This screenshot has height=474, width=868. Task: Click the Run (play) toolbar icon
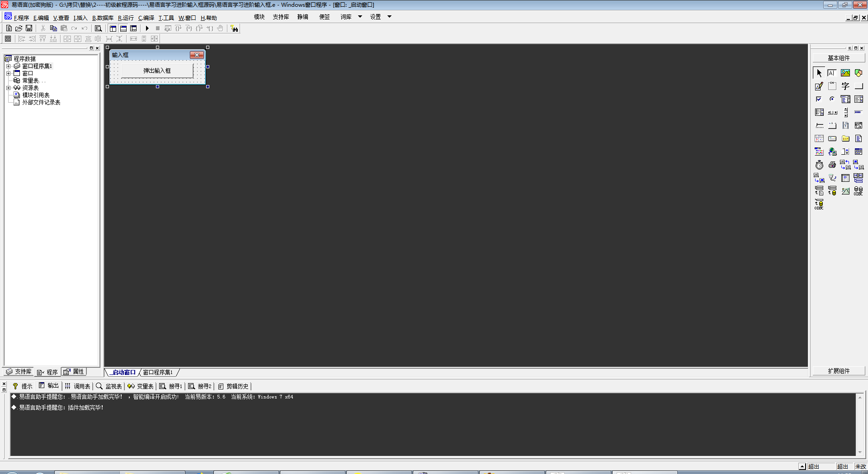(147, 28)
